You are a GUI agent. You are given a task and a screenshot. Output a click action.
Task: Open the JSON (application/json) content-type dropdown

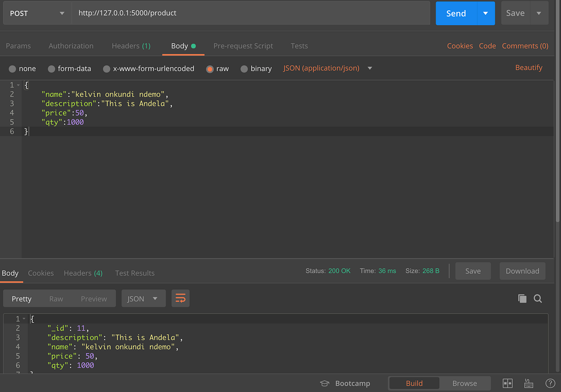pyautogui.click(x=327, y=68)
